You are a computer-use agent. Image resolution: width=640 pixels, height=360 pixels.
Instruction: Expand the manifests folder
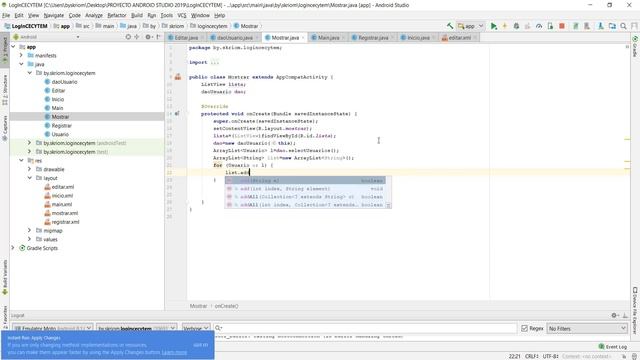coord(21,55)
